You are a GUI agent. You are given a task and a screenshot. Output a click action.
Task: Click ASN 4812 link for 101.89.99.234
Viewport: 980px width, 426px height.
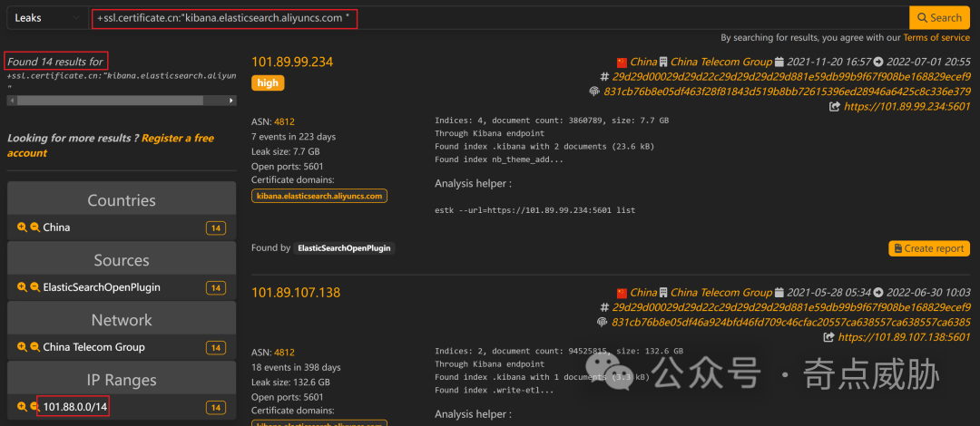(284, 121)
